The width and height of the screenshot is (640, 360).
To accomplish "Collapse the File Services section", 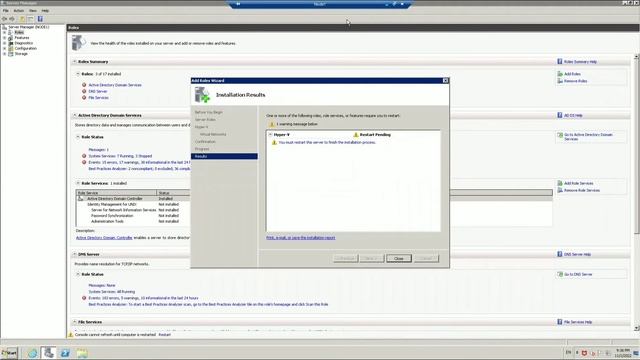I will point(74,322).
